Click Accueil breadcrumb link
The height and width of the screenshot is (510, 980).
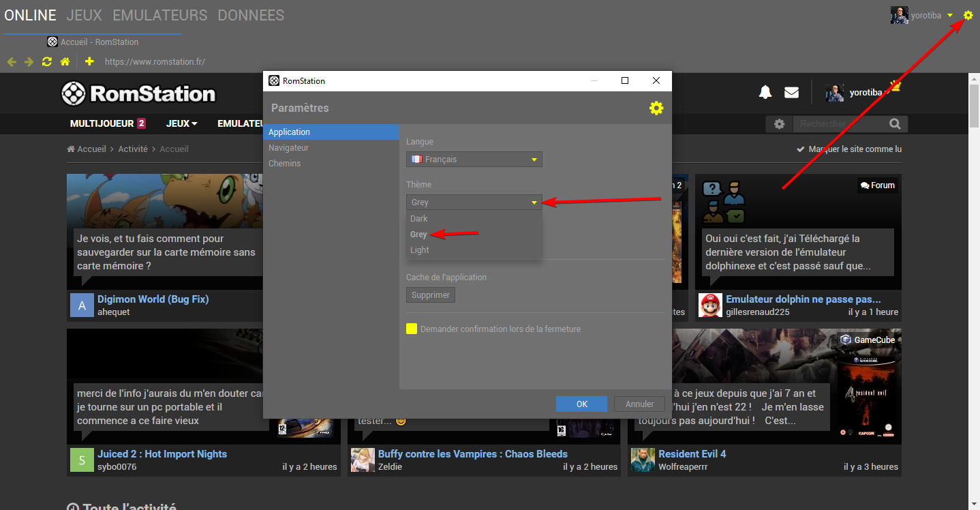pos(87,149)
